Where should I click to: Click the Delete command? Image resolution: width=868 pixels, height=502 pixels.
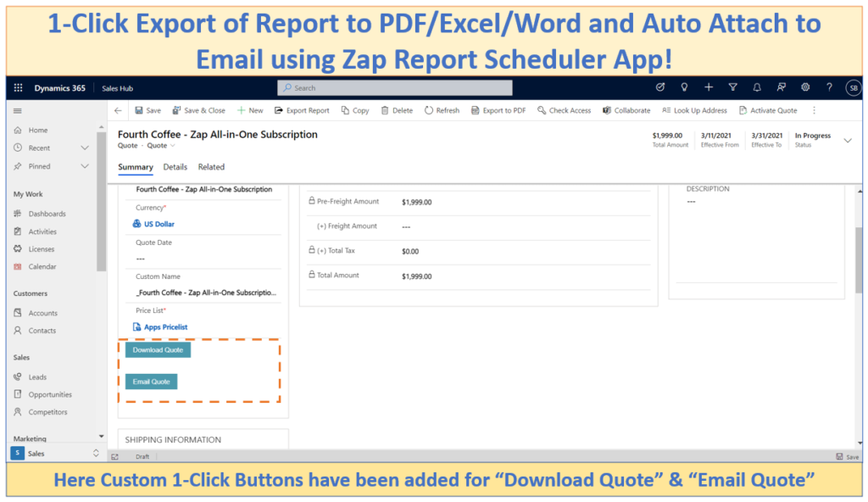397,110
